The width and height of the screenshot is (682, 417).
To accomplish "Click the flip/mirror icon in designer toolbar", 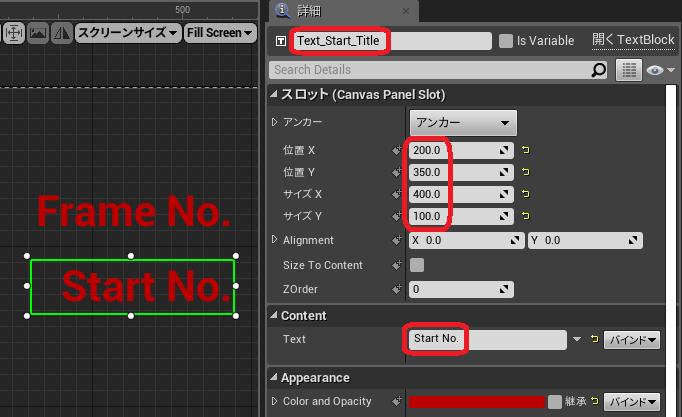I will [61, 33].
